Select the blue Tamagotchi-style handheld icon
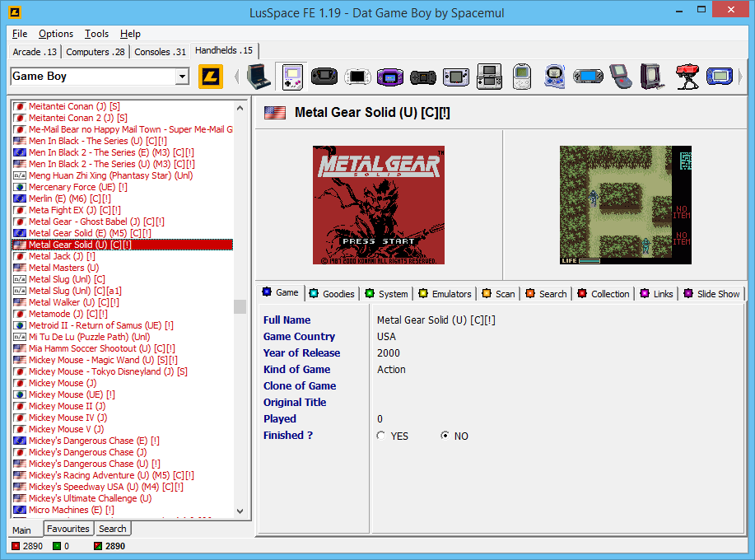755x560 pixels. click(554, 77)
